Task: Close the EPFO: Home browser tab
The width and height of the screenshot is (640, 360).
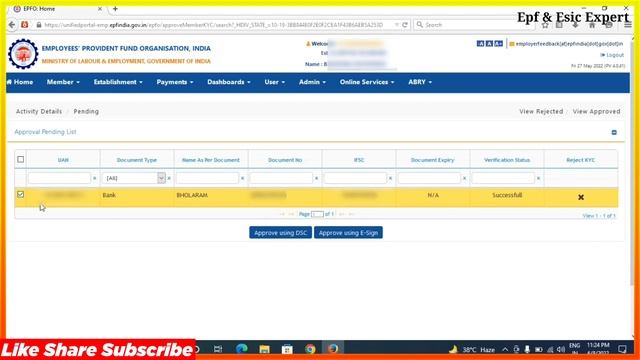Action: [x=100, y=9]
